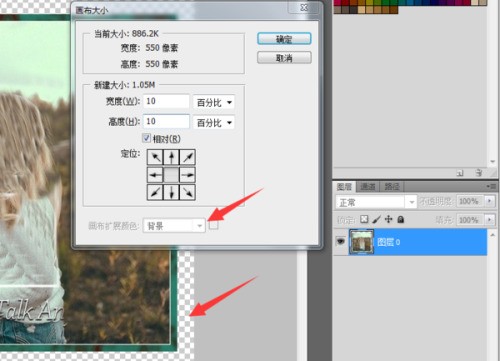
Task: Switch to the 路径 tab
Action: tap(392, 187)
